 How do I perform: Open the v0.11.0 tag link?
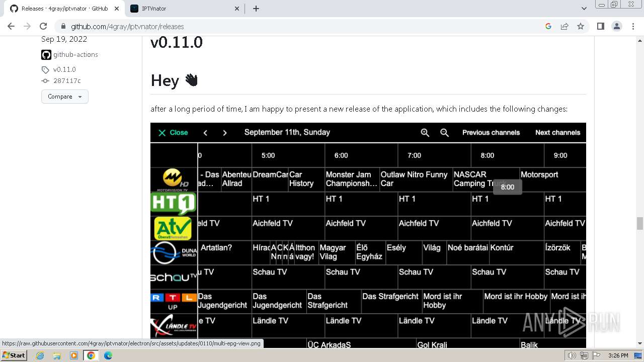(64, 69)
